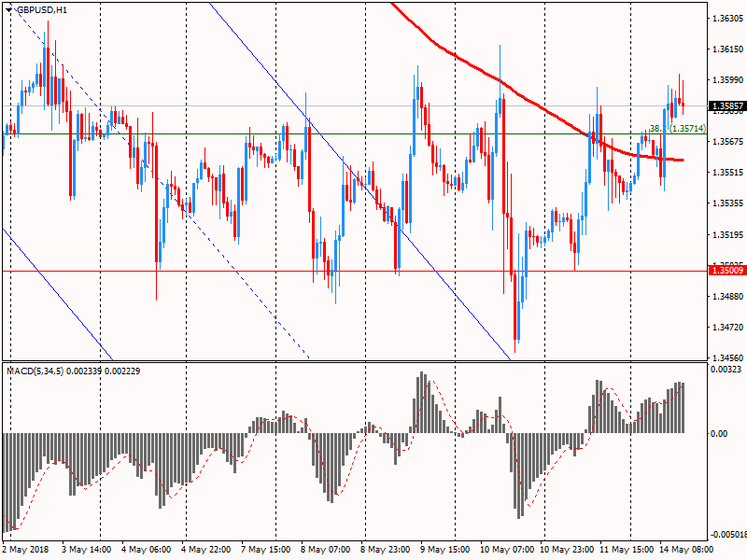The height and width of the screenshot is (560, 747).
Task: Click the 0.00 level on the MACD scale
Action: coord(719,433)
